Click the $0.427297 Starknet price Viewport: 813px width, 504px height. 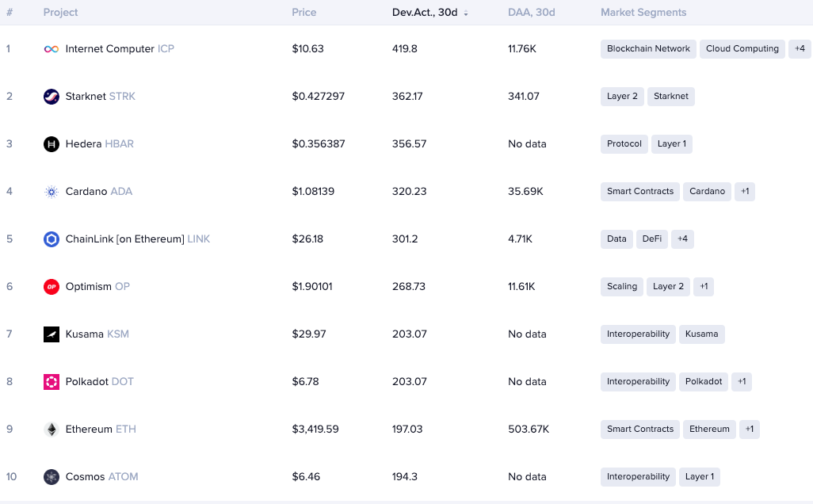pos(319,97)
